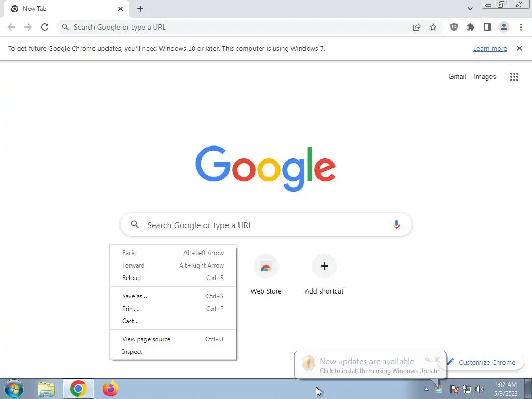Viewport: 532px width, 399px height.
Task: Close the New Tab tab
Action: pos(121,9)
